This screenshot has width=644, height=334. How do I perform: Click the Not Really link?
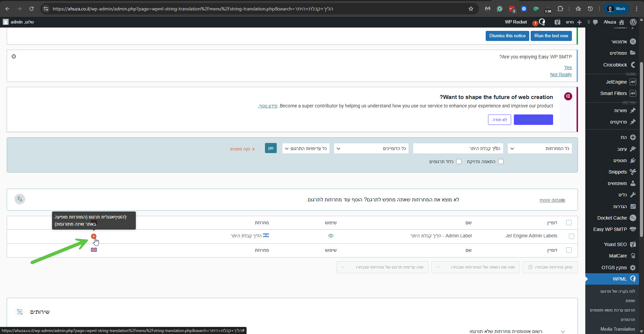pos(561,75)
